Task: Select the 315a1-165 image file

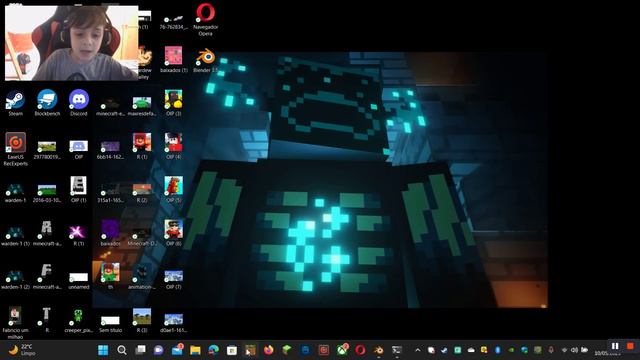Action: point(110,193)
